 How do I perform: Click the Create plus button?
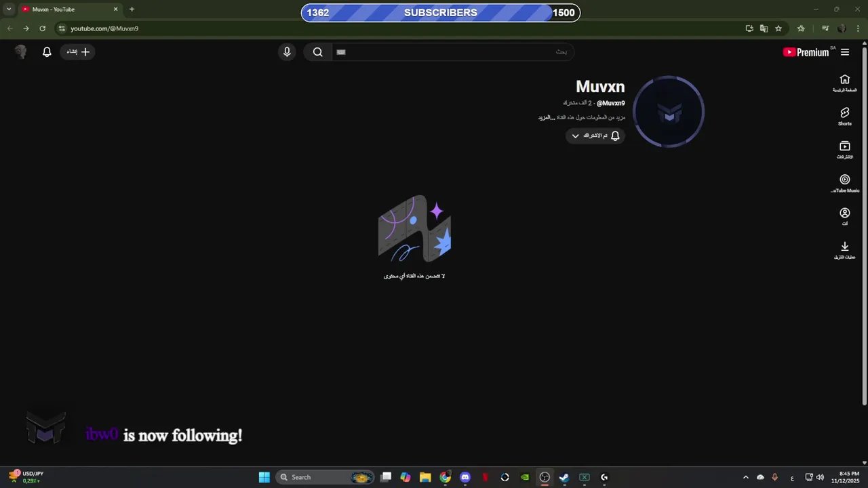78,52
